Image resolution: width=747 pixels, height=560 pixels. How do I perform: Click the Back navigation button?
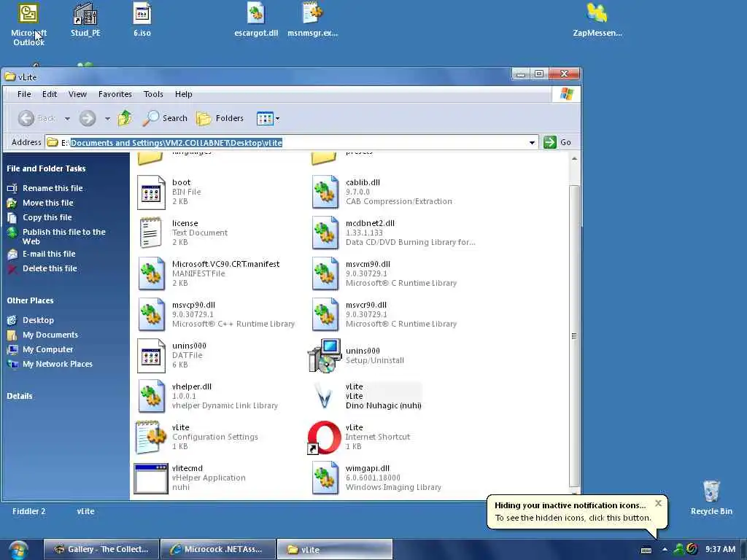pos(37,118)
